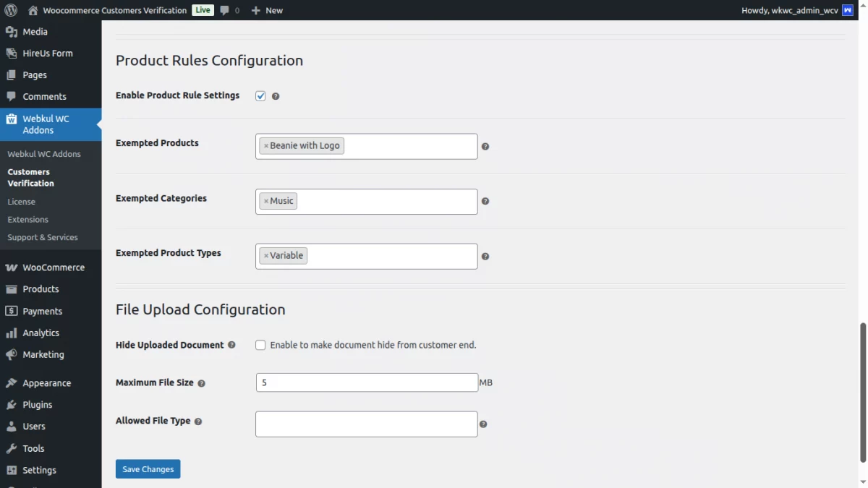Remove the Beanie with Logo tag

coord(266,146)
